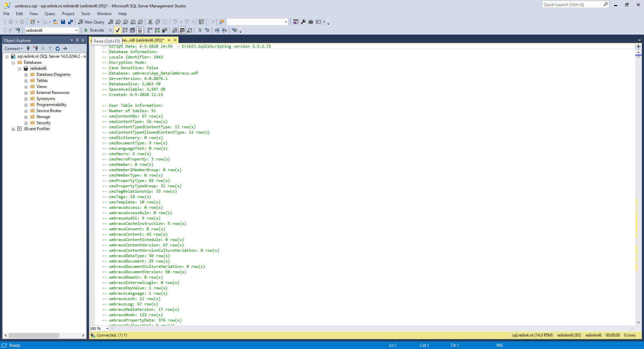Copy selection using copy icon
The height and width of the screenshot is (349, 644).
pyautogui.click(x=158, y=22)
